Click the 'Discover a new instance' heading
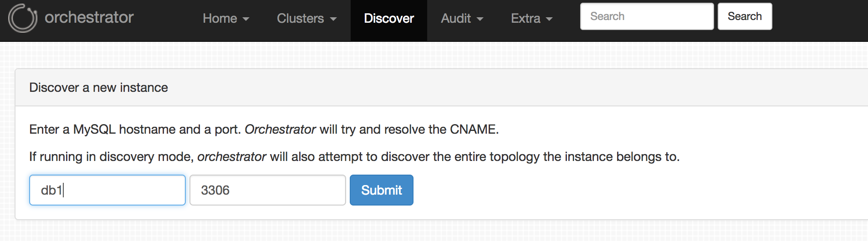Image resolution: width=868 pixels, height=241 pixels. (98, 87)
